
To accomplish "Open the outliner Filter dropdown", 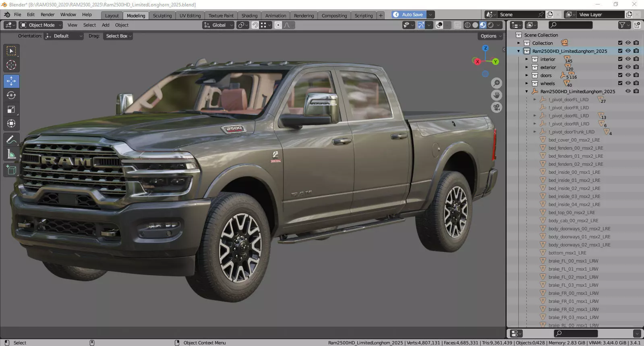I will click(624, 25).
